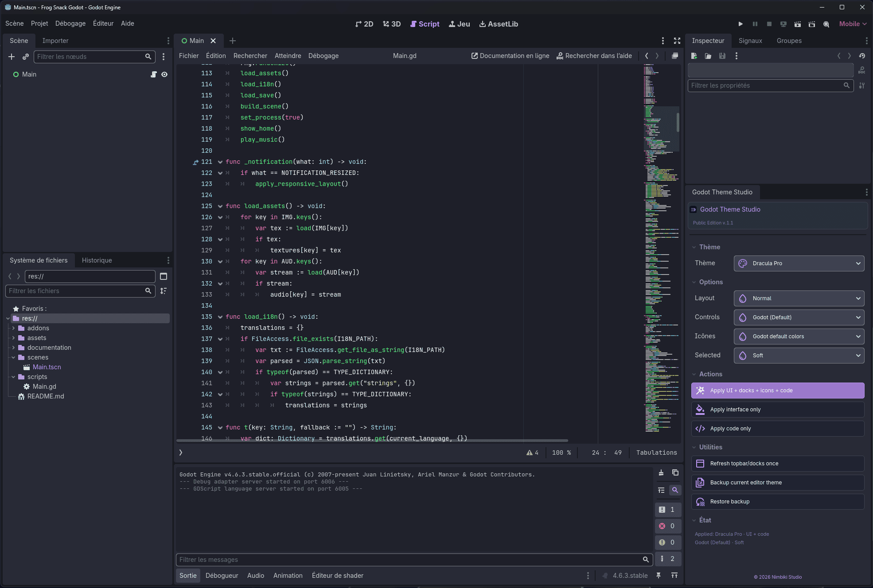Focus the Filtrer les messages field
The image size is (873, 588).
click(x=414, y=560)
